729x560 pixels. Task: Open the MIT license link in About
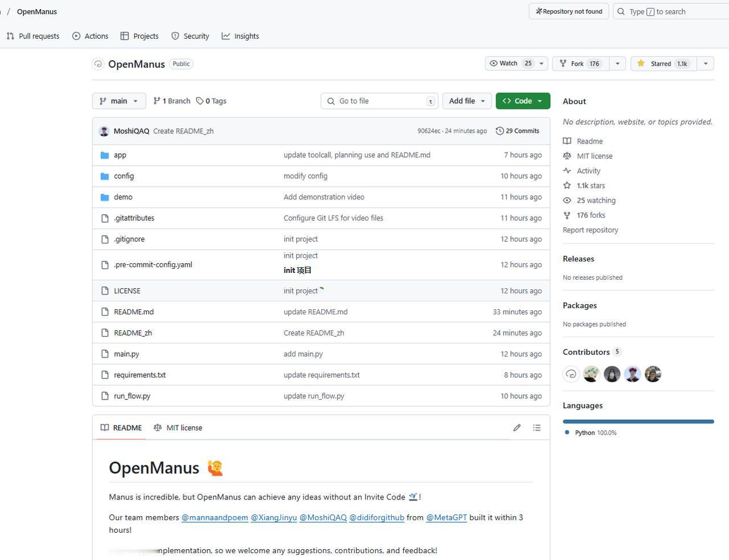tap(588, 156)
